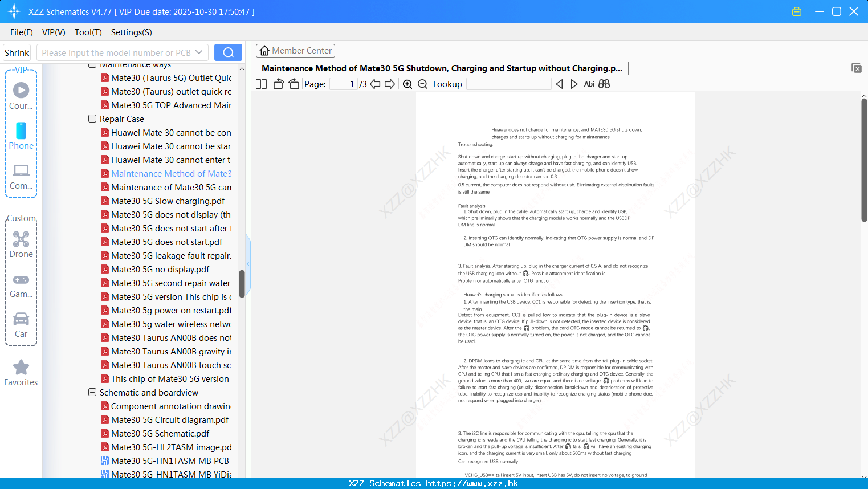The height and width of the screenshot is (489, 868).
Task: Click the model number input field
Action: (x=116, y=52)
